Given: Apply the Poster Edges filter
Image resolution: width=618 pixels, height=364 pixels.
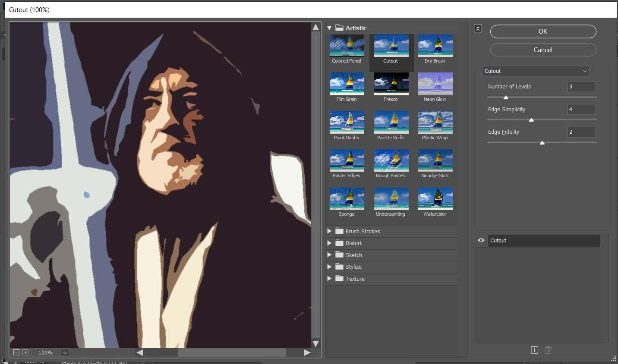Looking at the screenshot, I should 347,160.
